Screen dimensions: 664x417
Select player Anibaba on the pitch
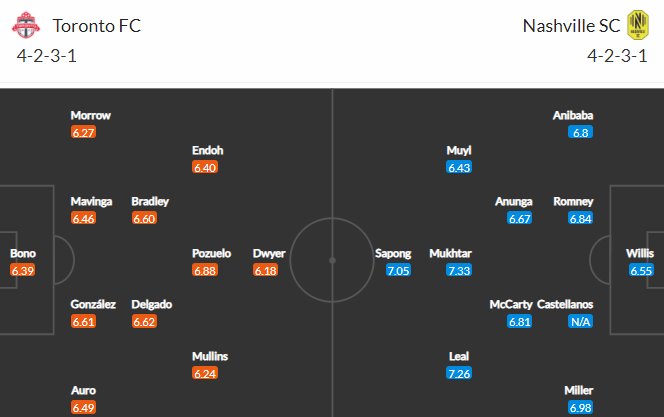[573, 115]
